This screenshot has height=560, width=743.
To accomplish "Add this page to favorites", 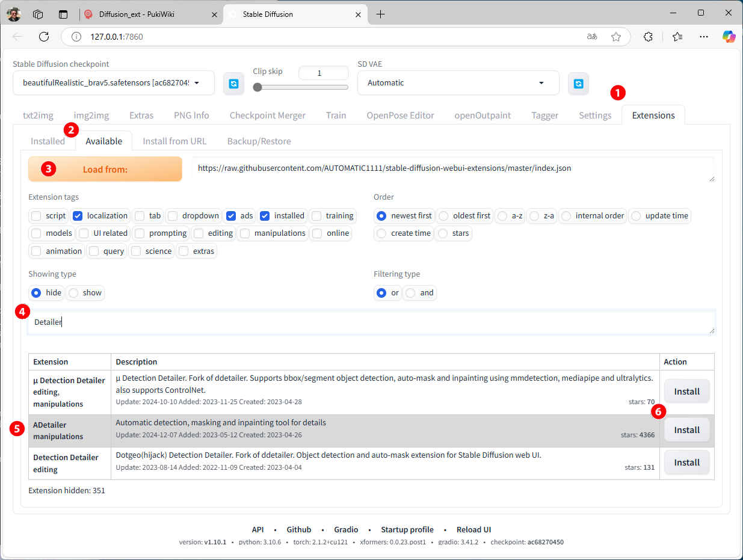I will tap(616, 37).
